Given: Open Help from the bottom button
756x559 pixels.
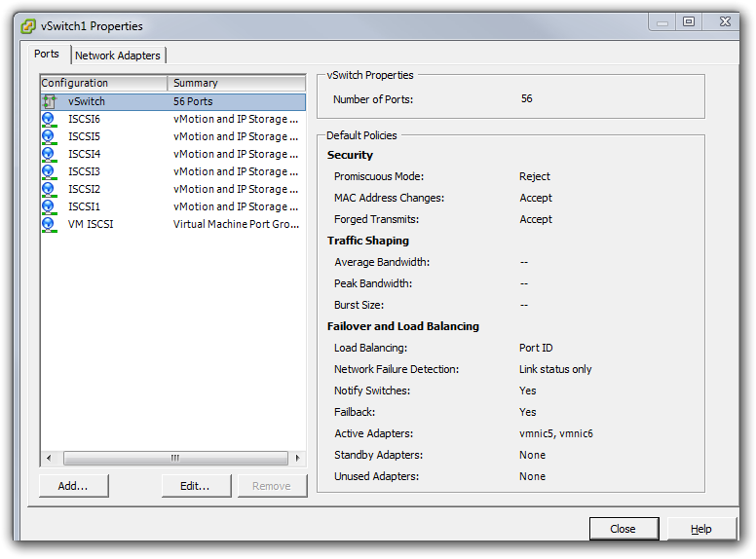Looking at the screenshot, I should click(701, 529).
